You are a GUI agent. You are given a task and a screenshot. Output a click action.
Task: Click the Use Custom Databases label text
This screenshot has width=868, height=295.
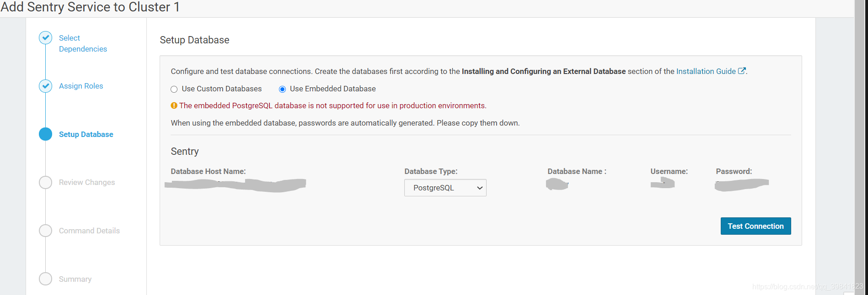point(222,89)
